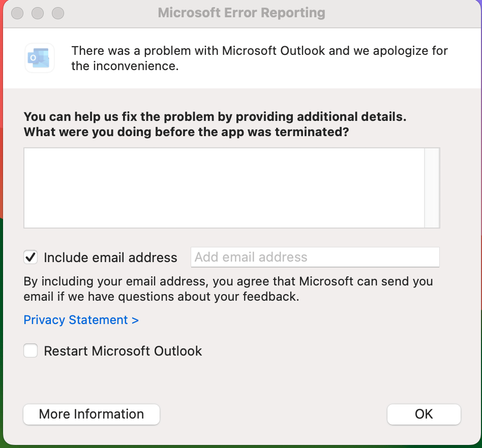The image size is (482, 448).
Task: Click the bold 'What were you doing' heading
Action: (186, 132)
